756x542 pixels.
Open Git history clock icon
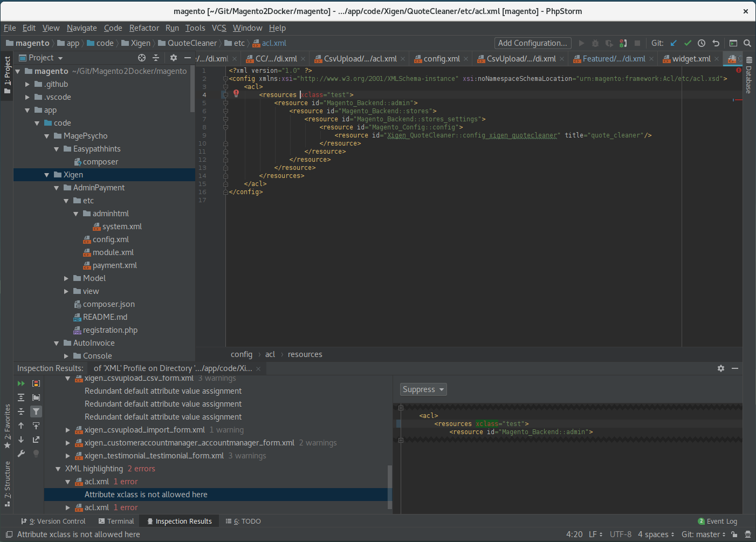(702, 43)
